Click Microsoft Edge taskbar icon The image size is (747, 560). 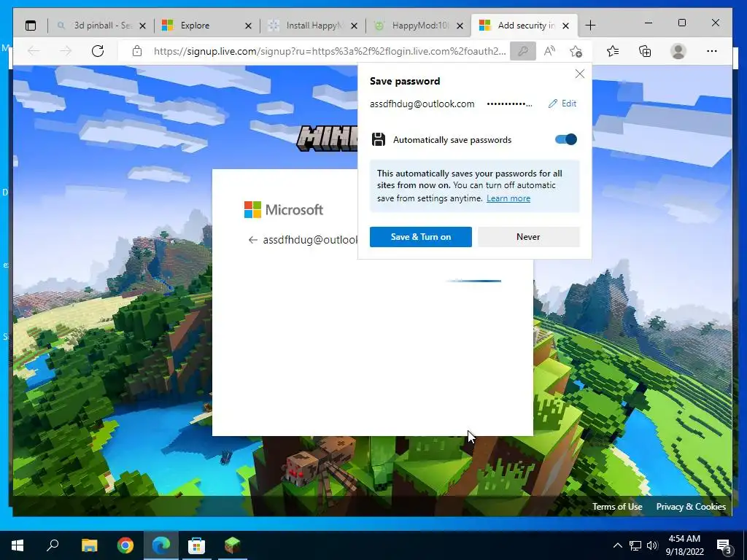click(161, 545)
